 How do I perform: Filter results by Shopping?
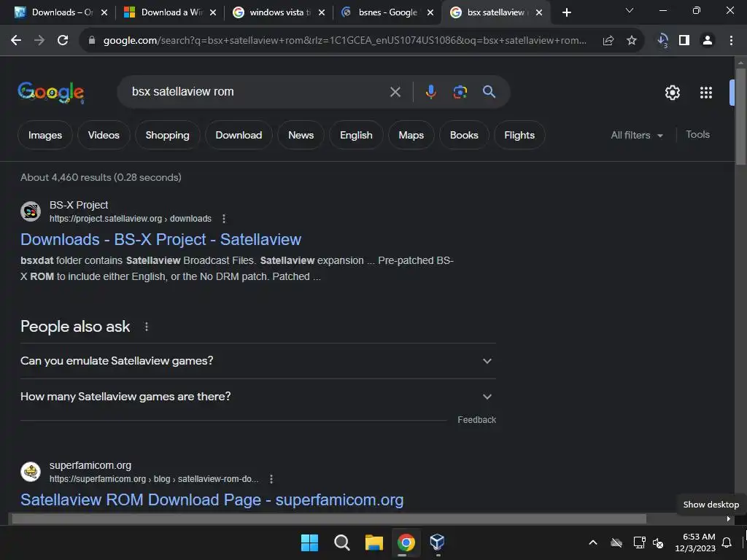pos(167,135)
